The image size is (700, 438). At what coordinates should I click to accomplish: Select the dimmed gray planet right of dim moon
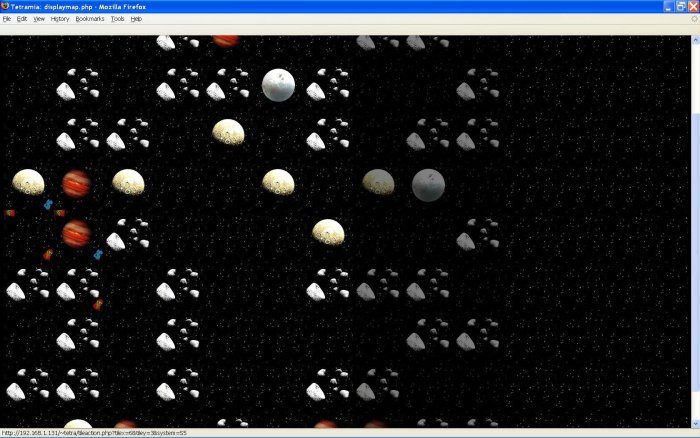click(428, 184)
